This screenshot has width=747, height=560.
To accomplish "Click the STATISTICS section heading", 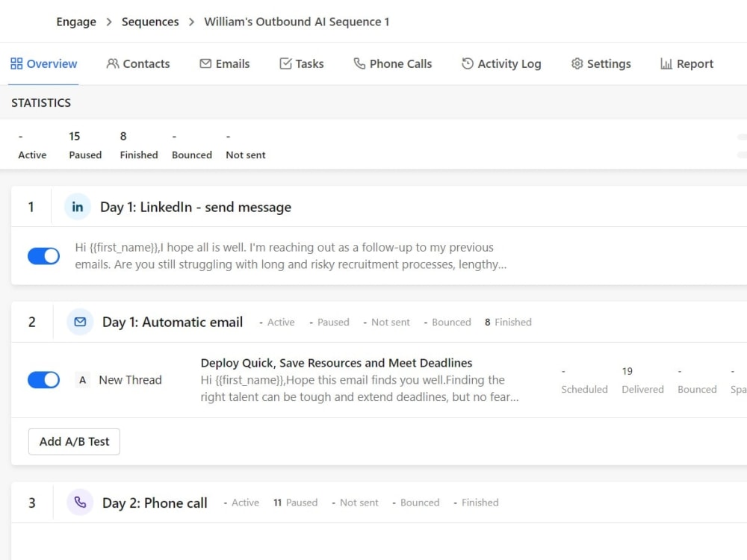I will click(41, 103).
